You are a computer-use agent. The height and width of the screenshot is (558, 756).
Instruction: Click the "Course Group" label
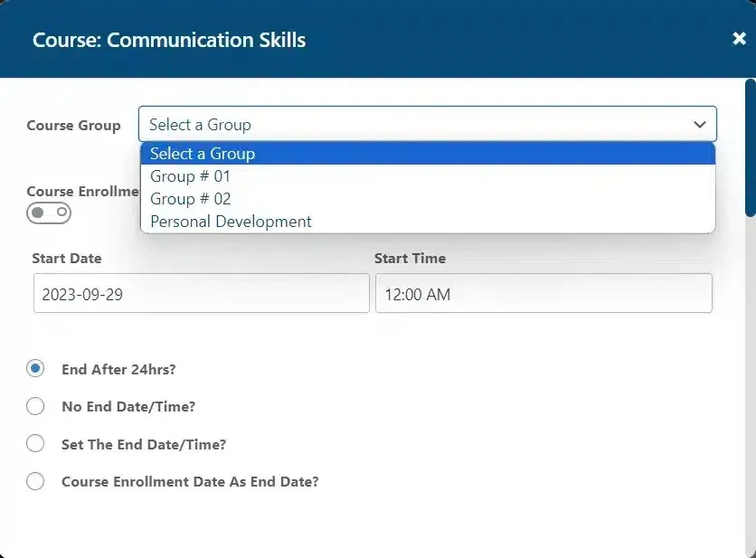(x=73, y=125)
